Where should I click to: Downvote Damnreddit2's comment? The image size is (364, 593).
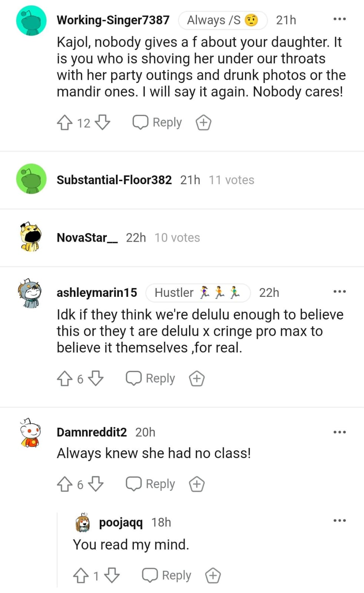96,484
